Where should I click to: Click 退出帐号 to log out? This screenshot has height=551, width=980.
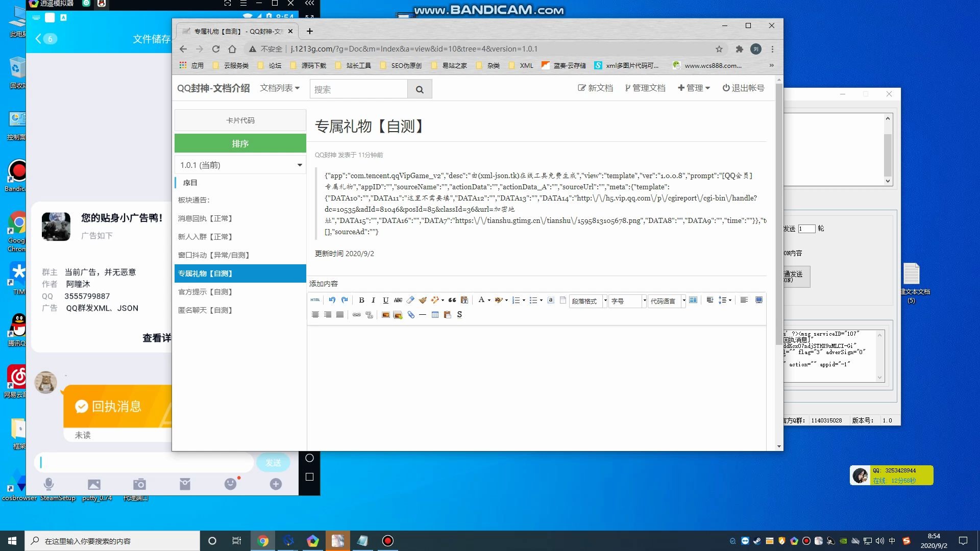click(x=743, y=88)
